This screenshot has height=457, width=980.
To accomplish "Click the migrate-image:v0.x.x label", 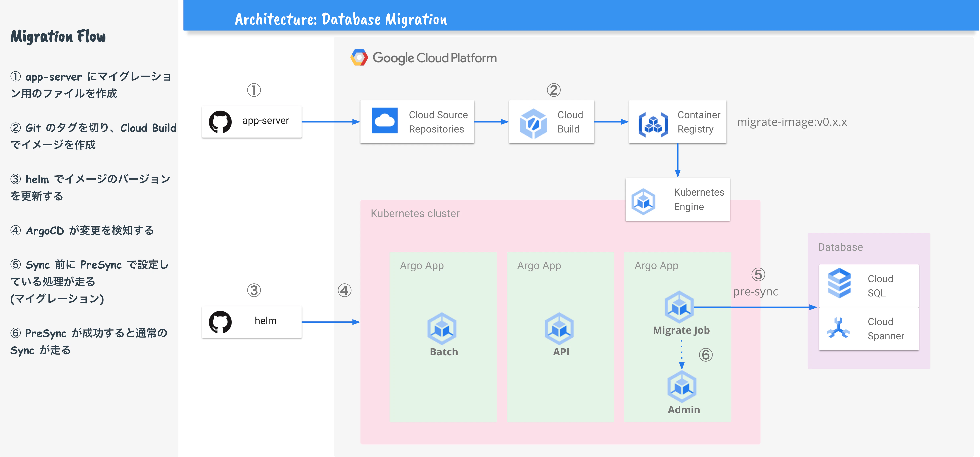I will pyautogui.click(x=792, y=122).
